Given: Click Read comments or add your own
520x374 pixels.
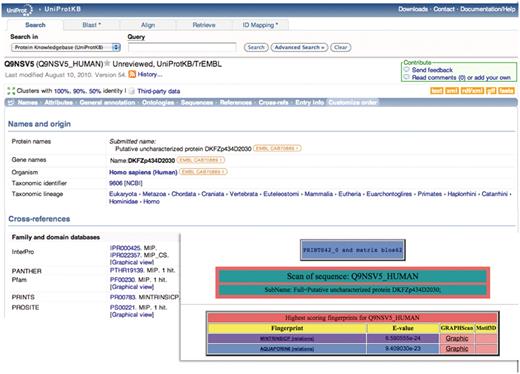Looking at the screenshot, I should pos(461,77).
